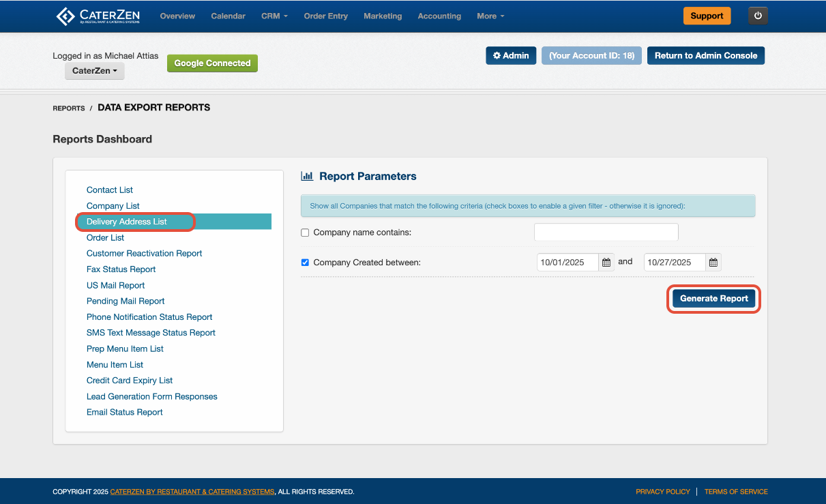The height and width of the screenshot is (504, 826).
Task: Select the Credit Card Expiry List
Action: click(x=130, y=381)
